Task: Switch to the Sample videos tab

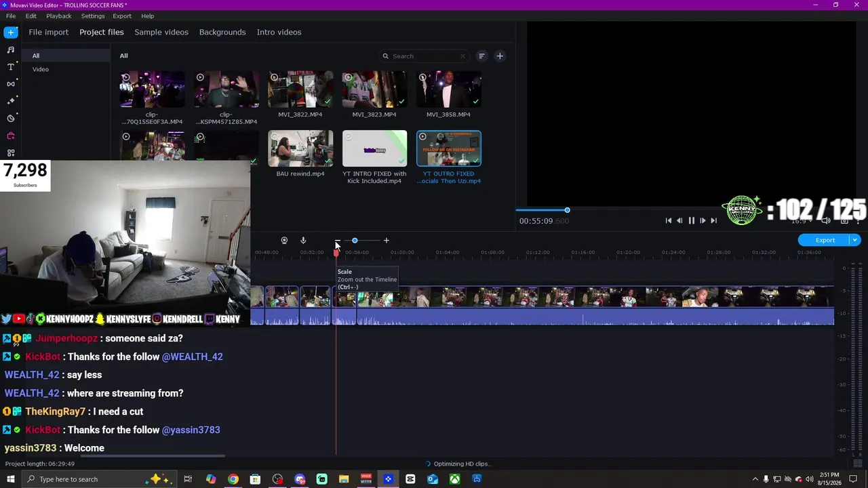Action: tap(161, 32)
